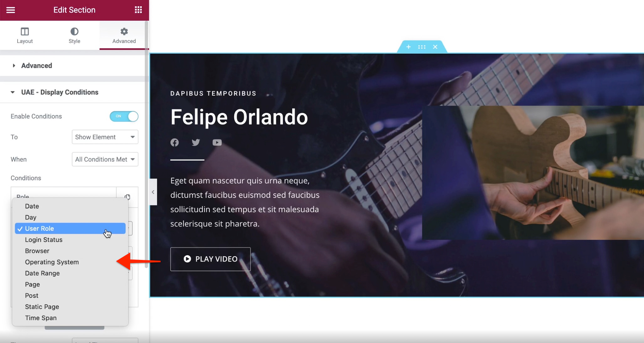Image resolution: width=644 pixels, height=343 pixels.
Task: Expand UAE - Display Conditions section
Action: click(x=60, y=92)
